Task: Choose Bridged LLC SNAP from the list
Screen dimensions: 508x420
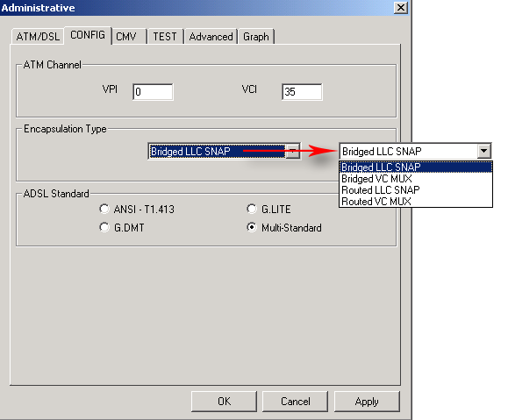Action: pos(416,167)
